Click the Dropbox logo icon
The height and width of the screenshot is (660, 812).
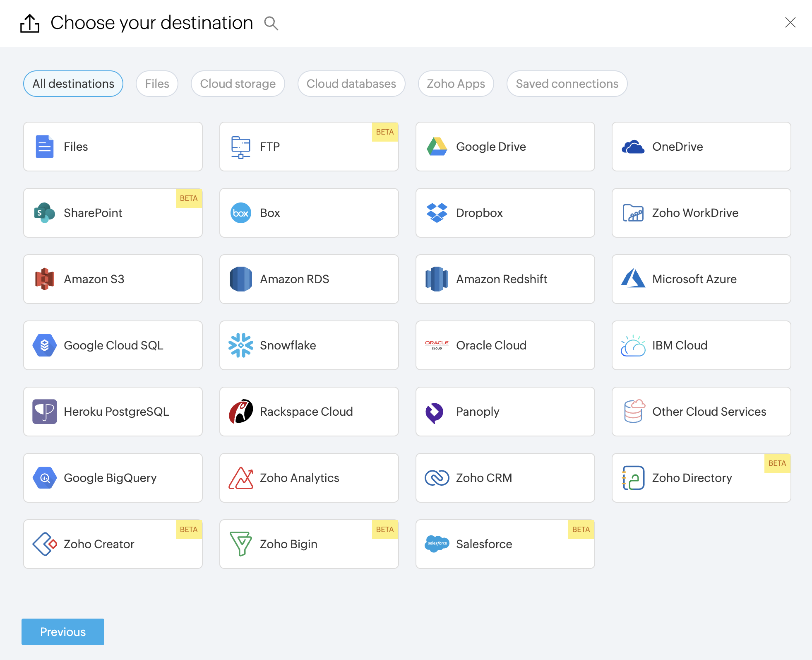click(437, 213)
